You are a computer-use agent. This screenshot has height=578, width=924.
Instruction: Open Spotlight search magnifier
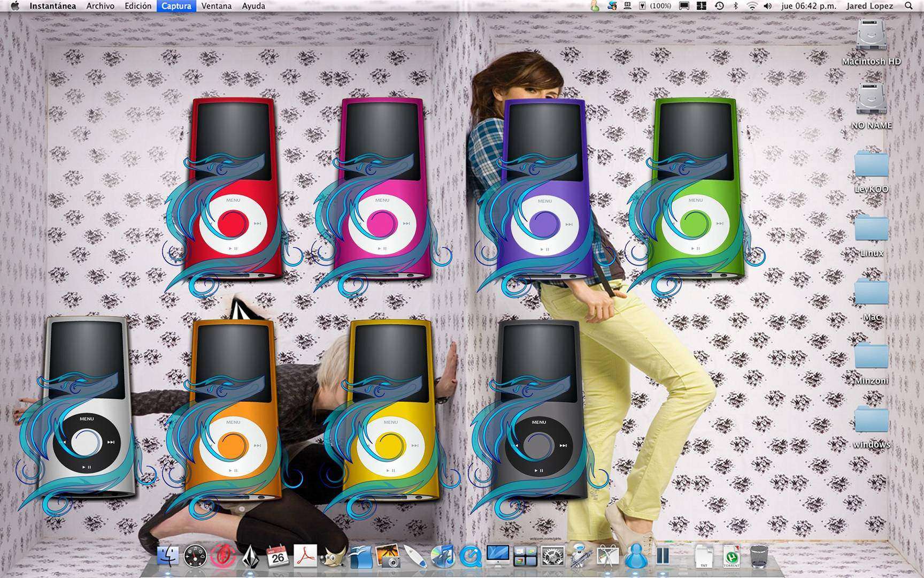point(908,6)
